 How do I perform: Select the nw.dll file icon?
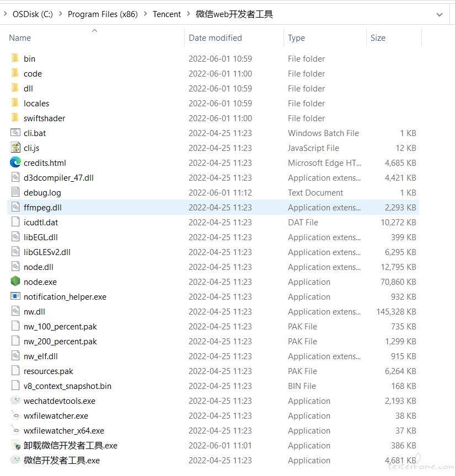(15, 311)
